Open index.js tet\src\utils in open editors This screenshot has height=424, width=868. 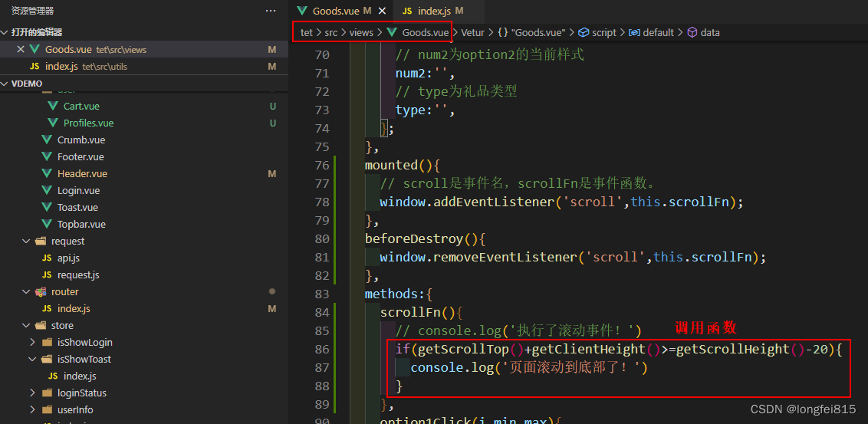tap(144, 67)
